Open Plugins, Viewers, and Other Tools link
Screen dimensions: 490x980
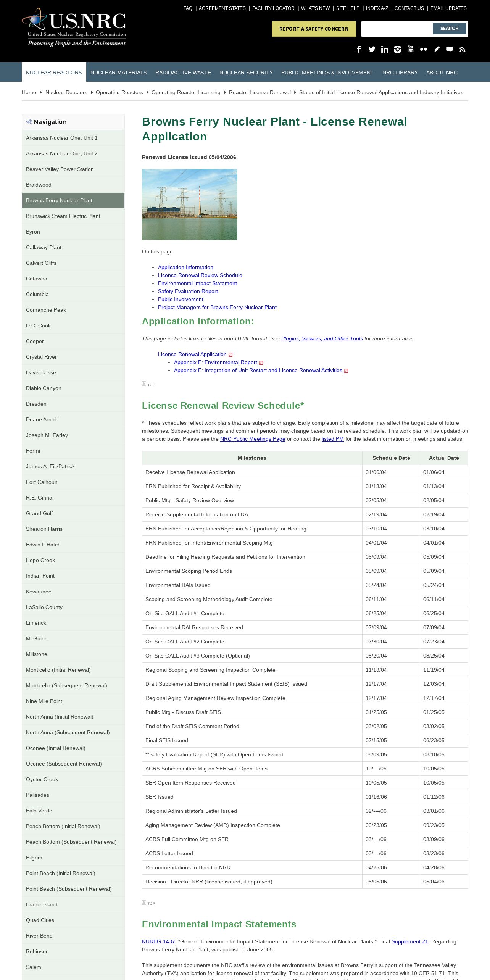[322, 338]
